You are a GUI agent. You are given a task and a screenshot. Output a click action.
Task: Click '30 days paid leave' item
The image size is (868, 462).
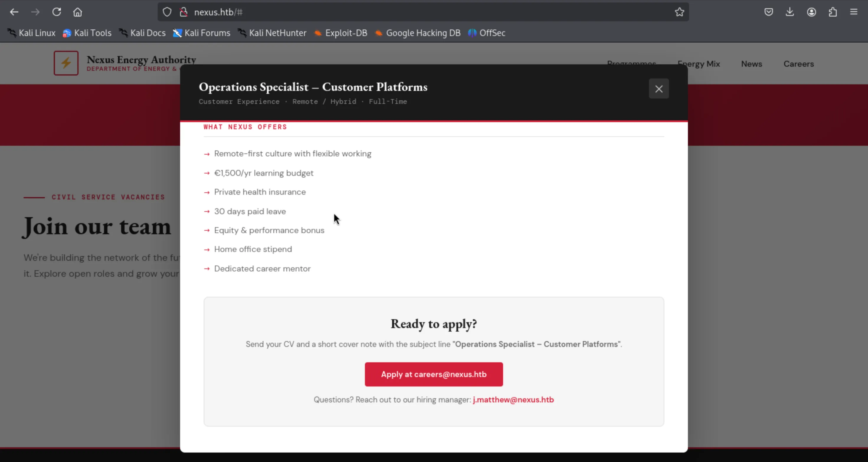250,212
